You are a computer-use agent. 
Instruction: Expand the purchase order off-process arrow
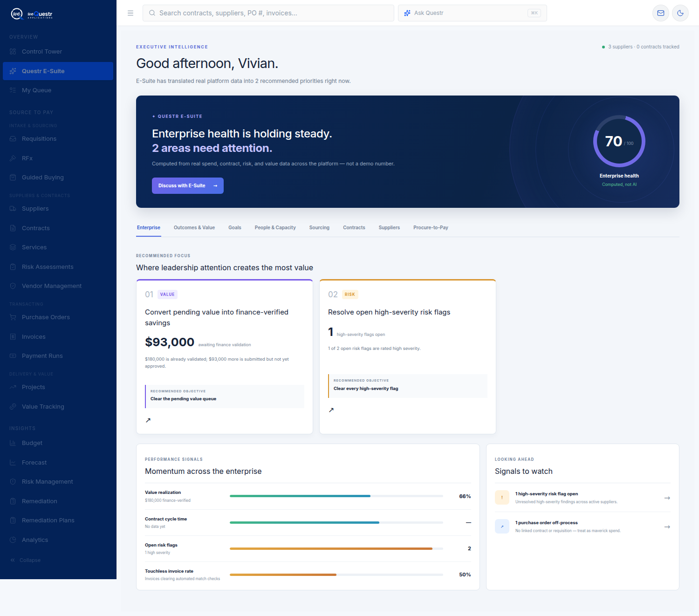[667, 527]
